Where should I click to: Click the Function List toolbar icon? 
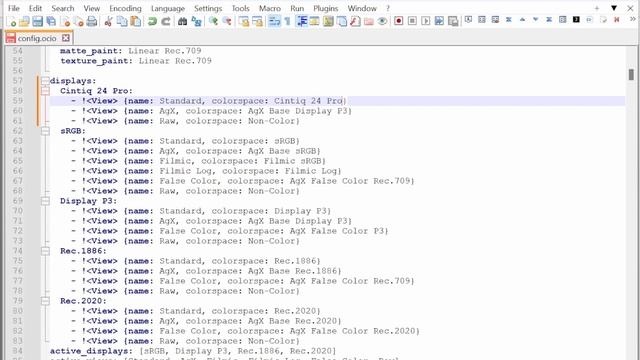[x=355, y=21]
